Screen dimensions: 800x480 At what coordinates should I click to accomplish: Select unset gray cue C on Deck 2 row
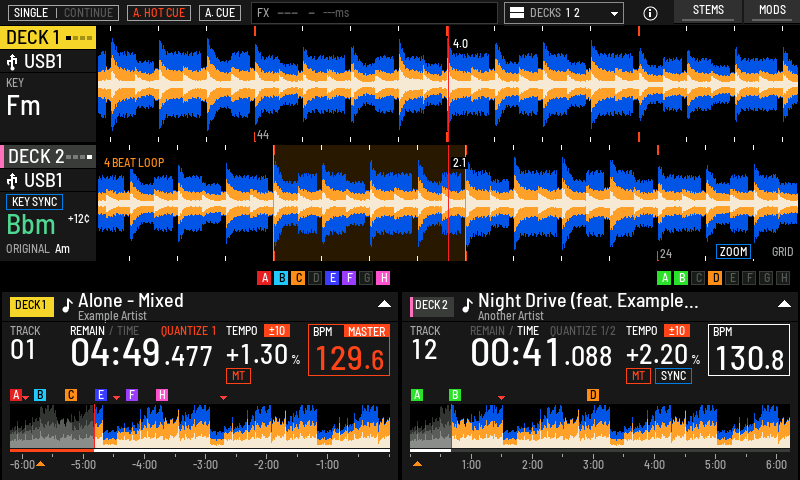pyautogui.click(x=698, y=278)
